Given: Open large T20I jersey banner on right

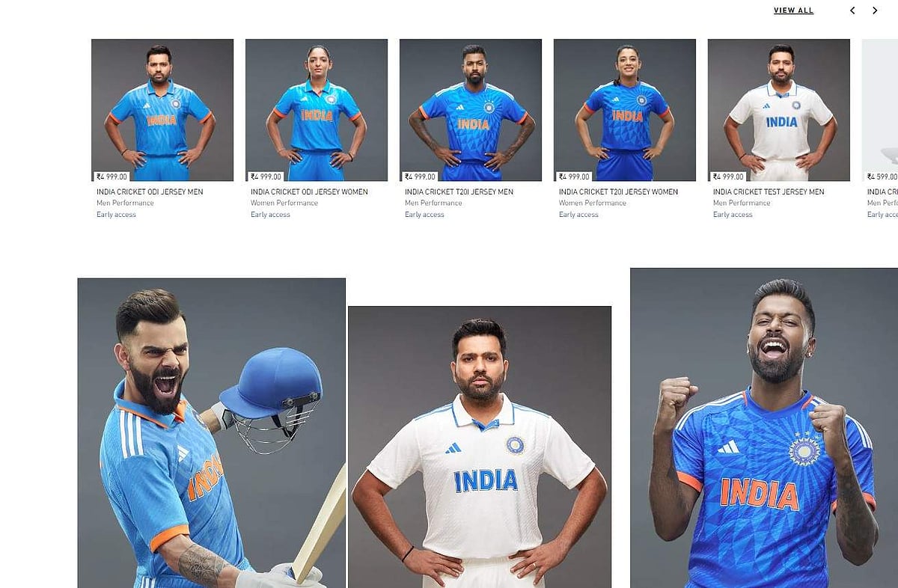Looking at the screenshot, I should pos(764,428).
